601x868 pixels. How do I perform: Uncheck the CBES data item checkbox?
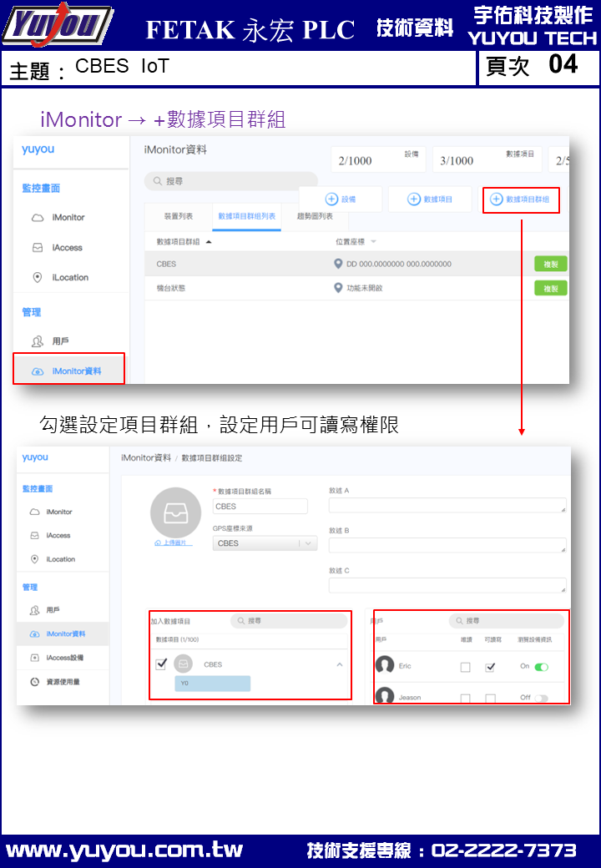coord(162,664)
